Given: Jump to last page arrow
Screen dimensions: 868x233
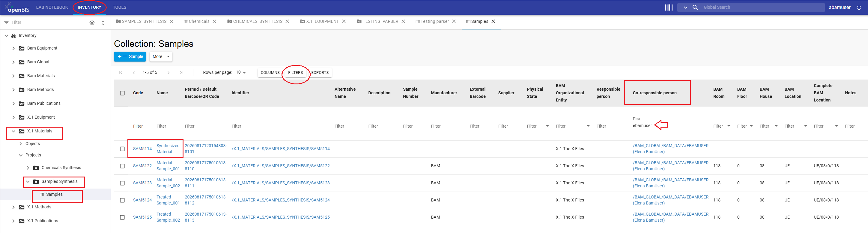Looking at the screenshot, I should (x=182, y=73).
